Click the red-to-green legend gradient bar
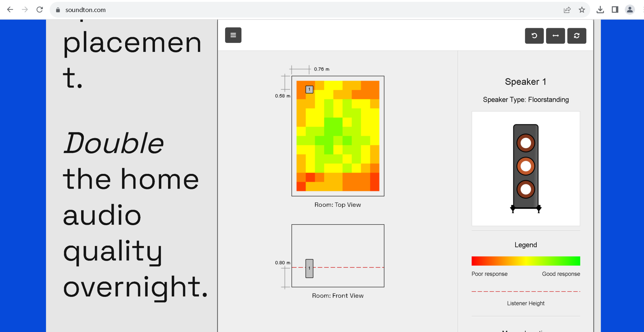This screenshot has height=332, width=644. (526, 261)
